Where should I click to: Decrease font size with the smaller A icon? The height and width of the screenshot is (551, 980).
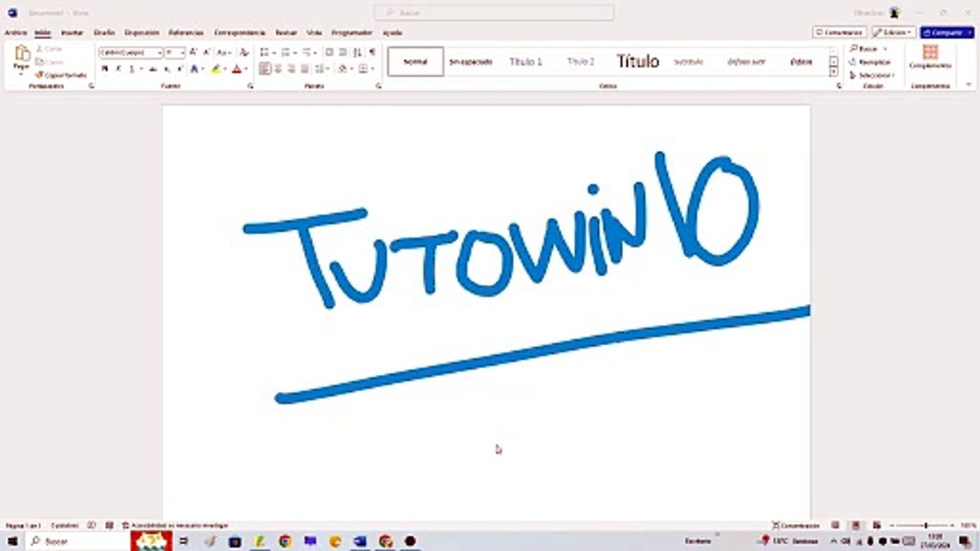click(206, 52)
